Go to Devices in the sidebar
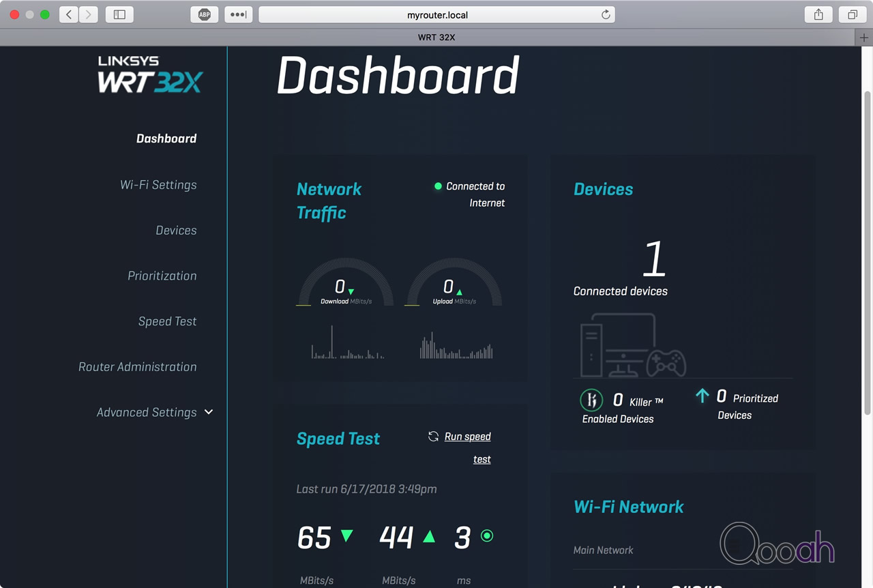The height and width of the screenshot is (588, 873). tap(176, 231)
